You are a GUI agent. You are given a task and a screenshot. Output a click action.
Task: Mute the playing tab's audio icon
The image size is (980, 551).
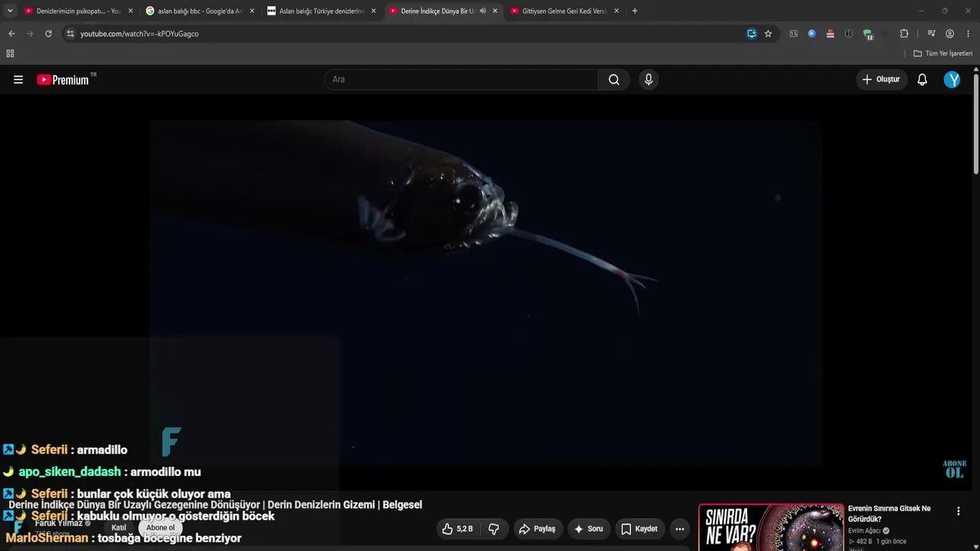[x=482, y=11]
